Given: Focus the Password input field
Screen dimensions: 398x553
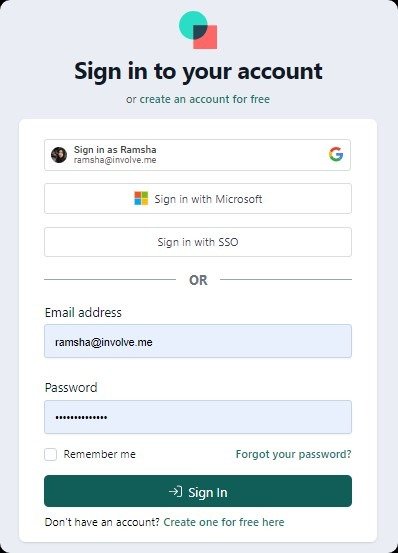Looking at the screenshot, I should coord(198,417).
